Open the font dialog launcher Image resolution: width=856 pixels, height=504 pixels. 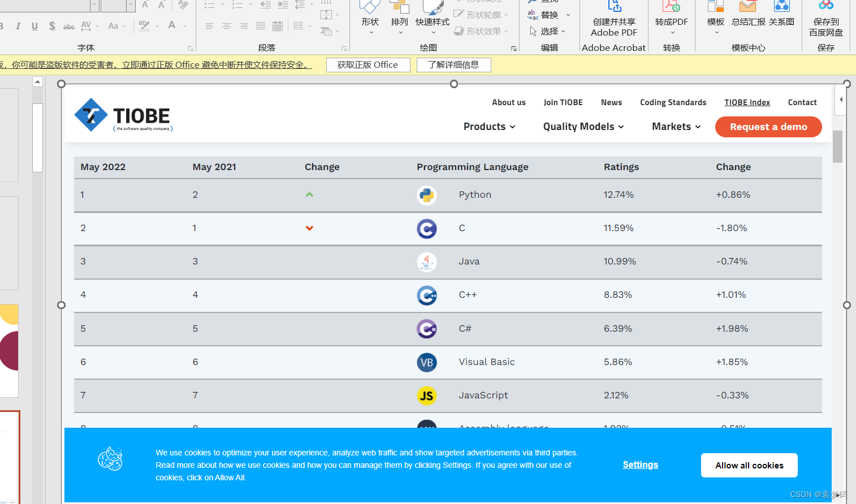(191, 49)
